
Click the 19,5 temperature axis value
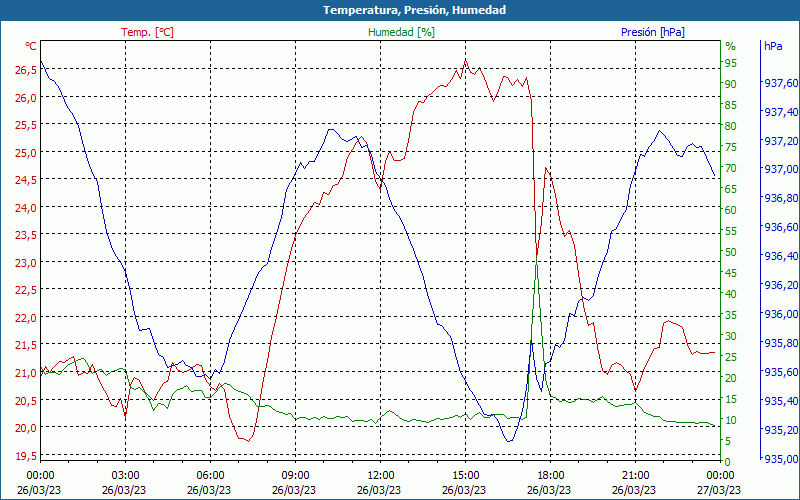click(x=26, y=455)
